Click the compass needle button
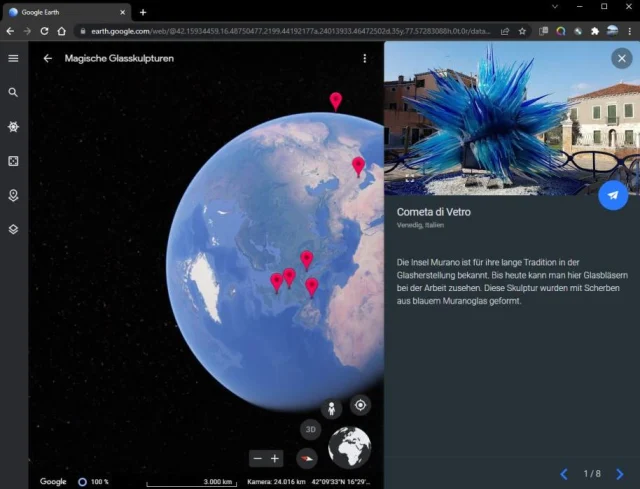This screenshot has width=640, height=489. tap(309, 458)
